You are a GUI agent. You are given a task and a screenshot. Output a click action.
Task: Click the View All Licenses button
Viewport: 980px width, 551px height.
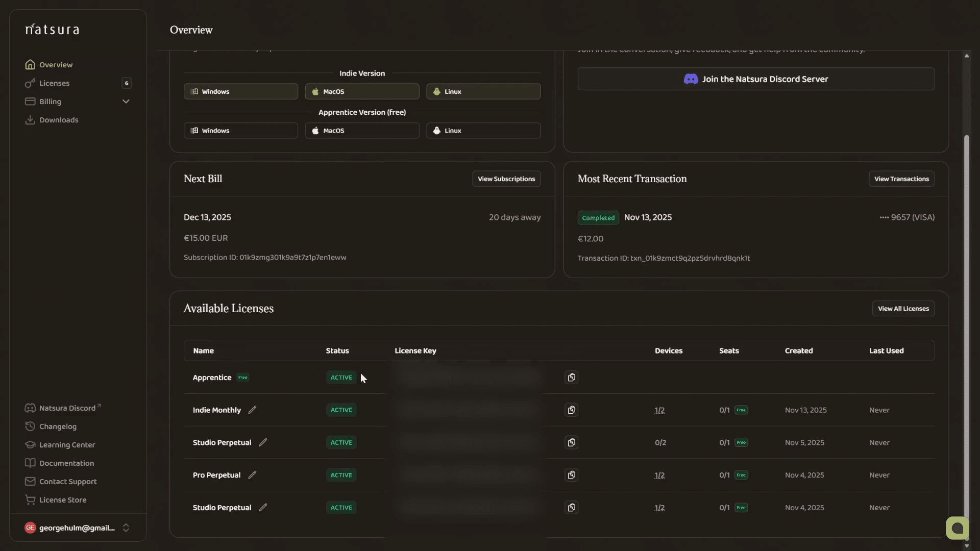point(903,309)
